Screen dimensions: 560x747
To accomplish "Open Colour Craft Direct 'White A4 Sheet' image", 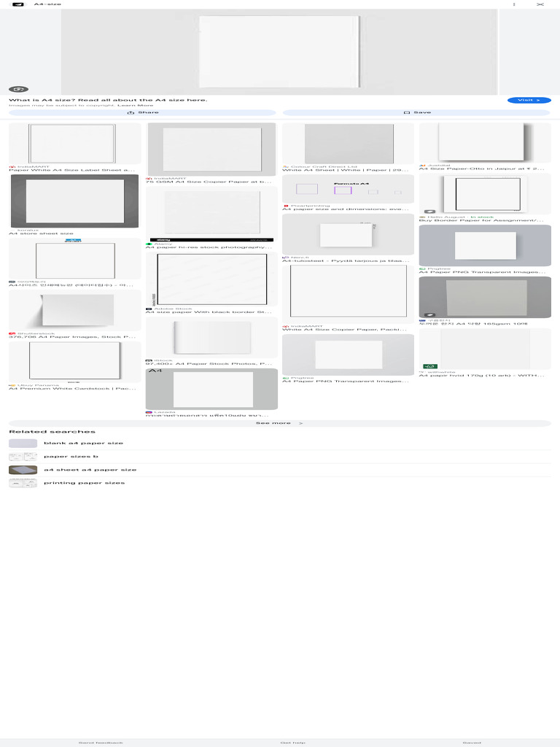I will tap(348, 144).
